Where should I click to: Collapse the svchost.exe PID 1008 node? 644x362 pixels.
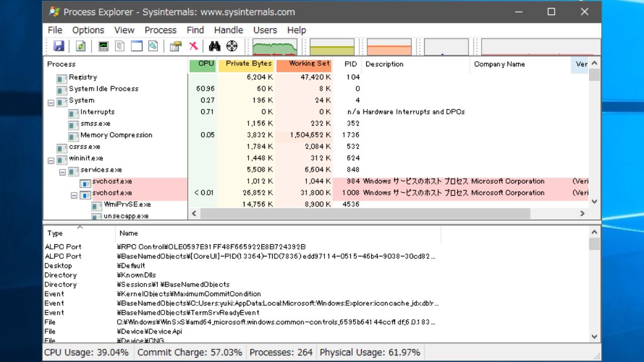tap(74, 195)
